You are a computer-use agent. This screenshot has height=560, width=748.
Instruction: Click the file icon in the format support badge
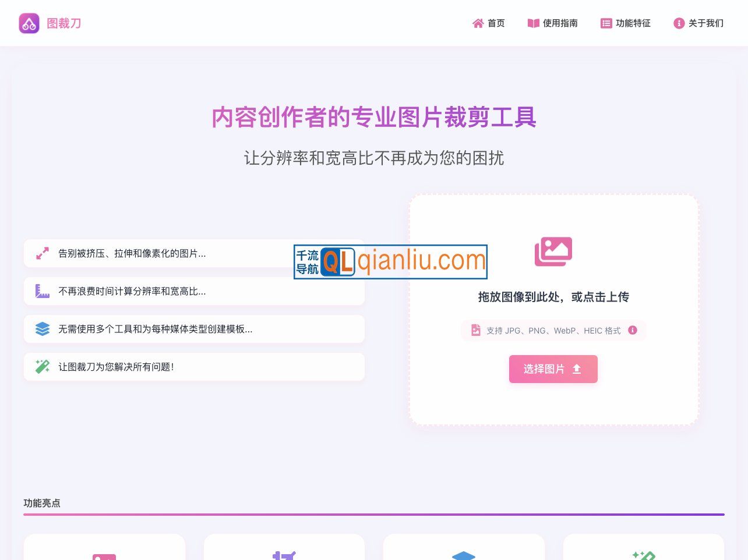tap(475, 330)
